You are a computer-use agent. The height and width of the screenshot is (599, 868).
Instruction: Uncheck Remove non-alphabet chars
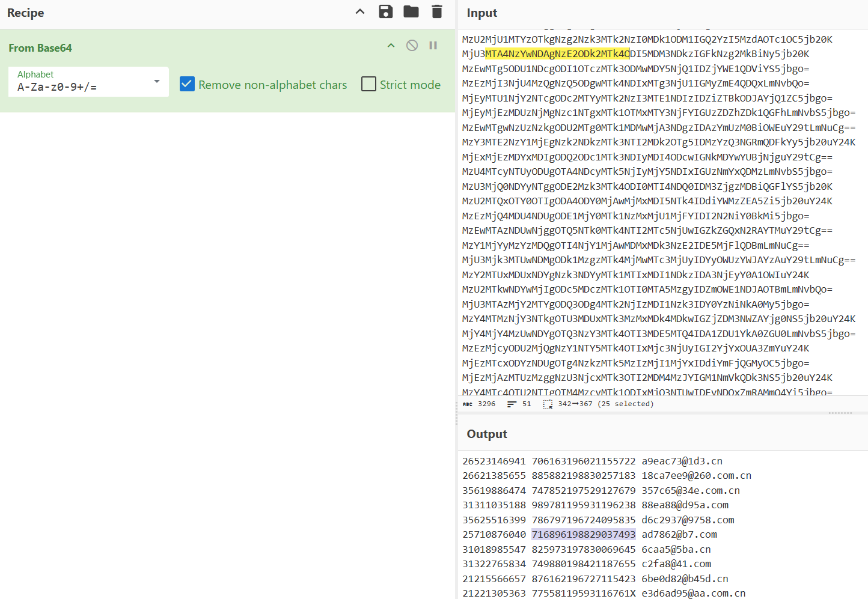click(x=188, y=84)
